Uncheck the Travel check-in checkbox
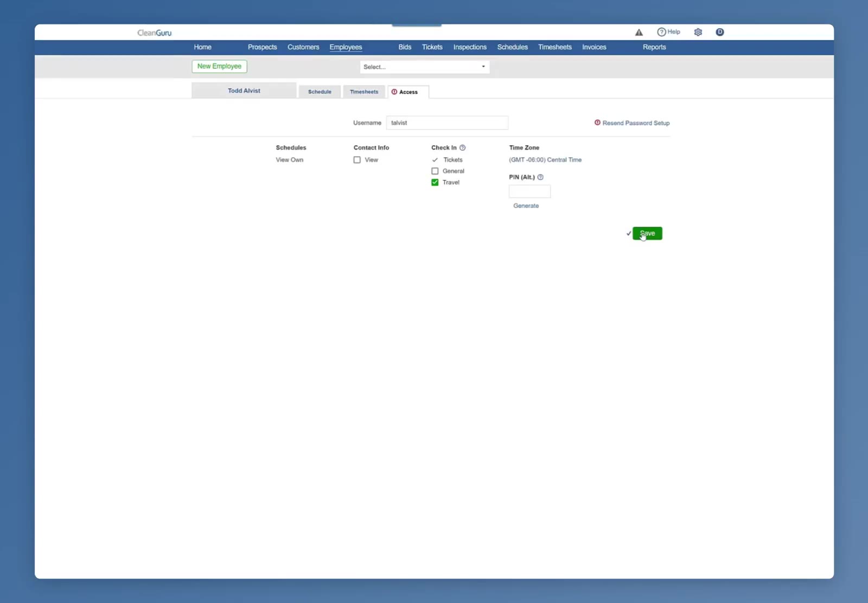Image resolution: width=868 pixels, height=603 pixels. pos(435,183)
